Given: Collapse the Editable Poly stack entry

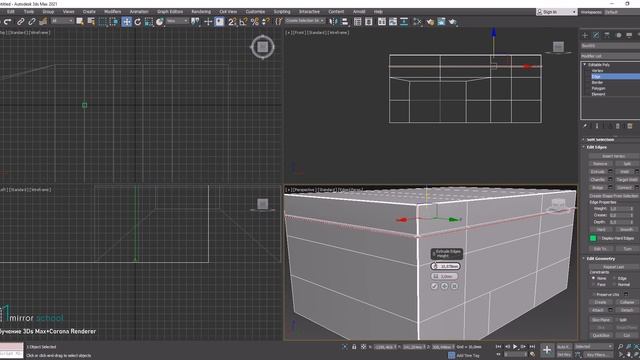Looking at the screenshot, I should (x=584, y=65).
